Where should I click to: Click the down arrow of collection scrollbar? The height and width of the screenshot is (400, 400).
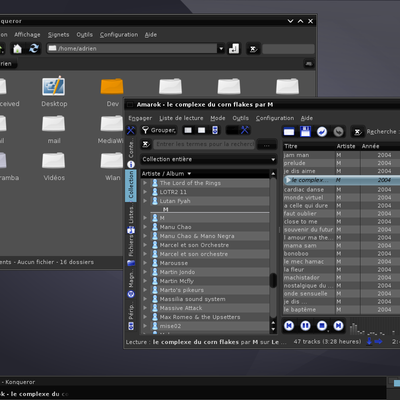(x=273, y=329)
